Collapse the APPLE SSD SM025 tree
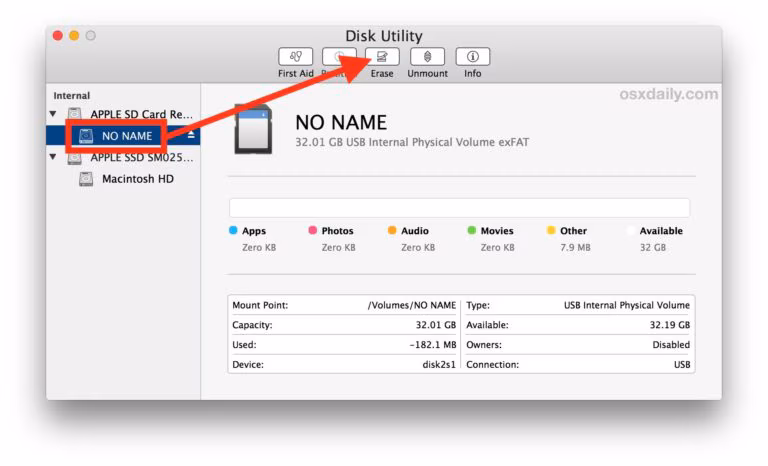Screen dimensions: 768x466 point(53,157)
